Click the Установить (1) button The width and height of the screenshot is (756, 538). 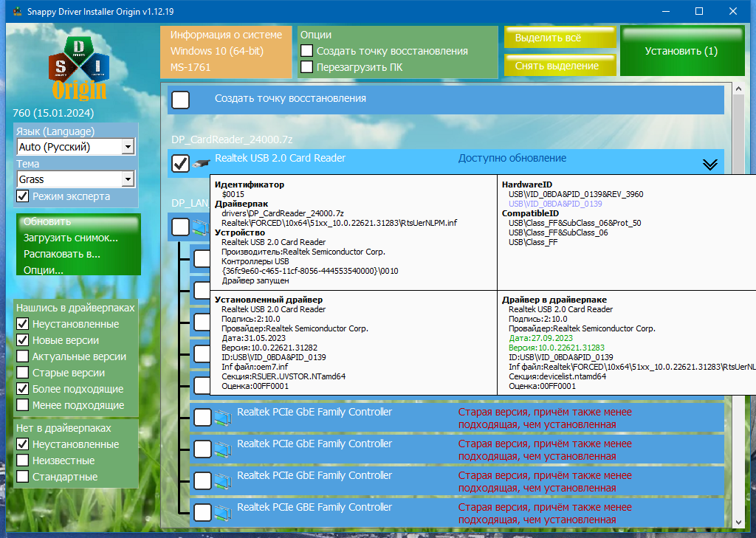681,51
